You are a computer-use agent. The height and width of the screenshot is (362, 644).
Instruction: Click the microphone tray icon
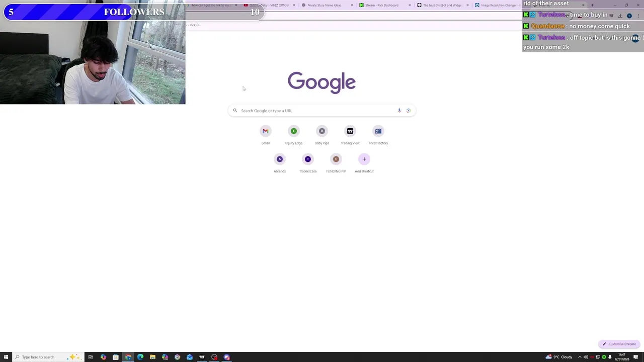click(610, 357)
